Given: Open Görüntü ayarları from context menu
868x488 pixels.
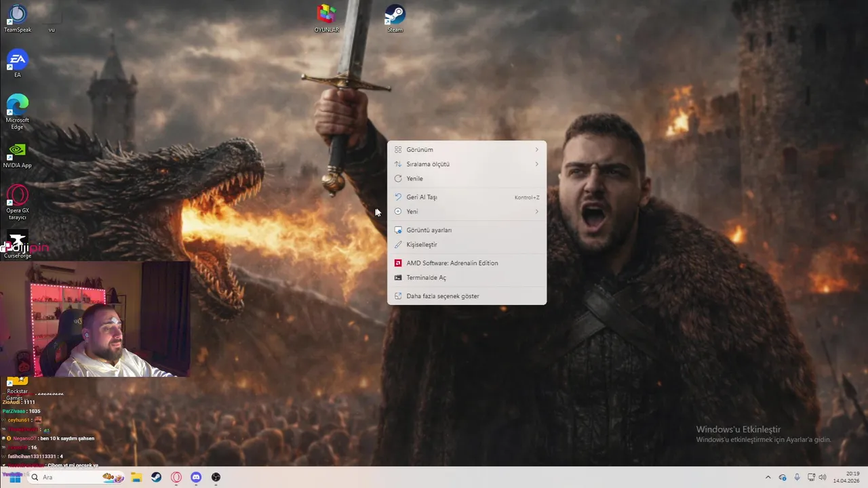Looking at the screenshot, I should 467,230.
